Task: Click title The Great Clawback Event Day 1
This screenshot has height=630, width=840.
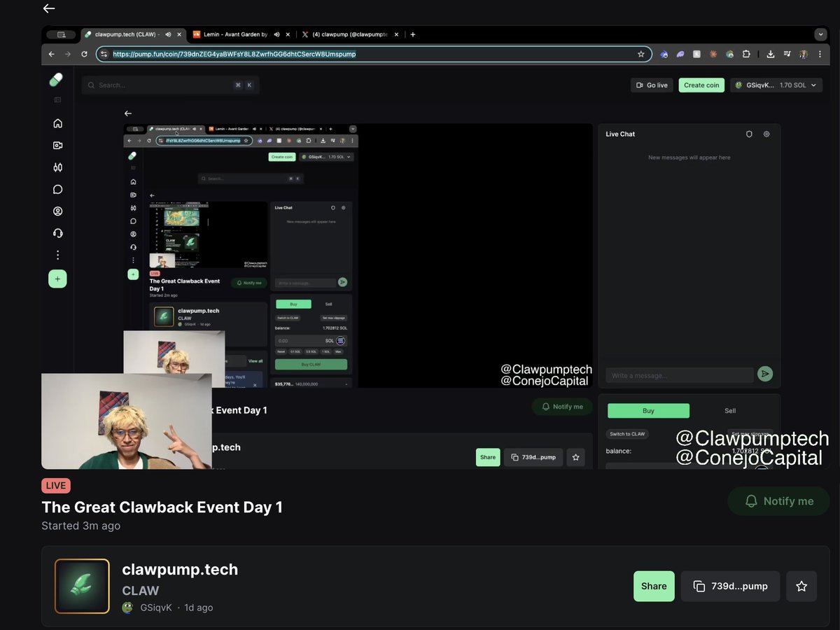Action: [x=162, y=507]
